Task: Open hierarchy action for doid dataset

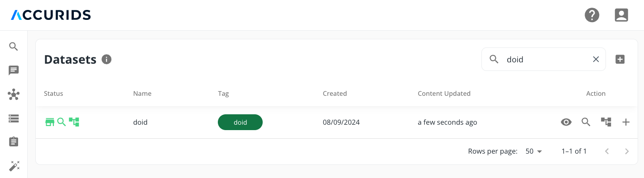Action: coord(606,122)
